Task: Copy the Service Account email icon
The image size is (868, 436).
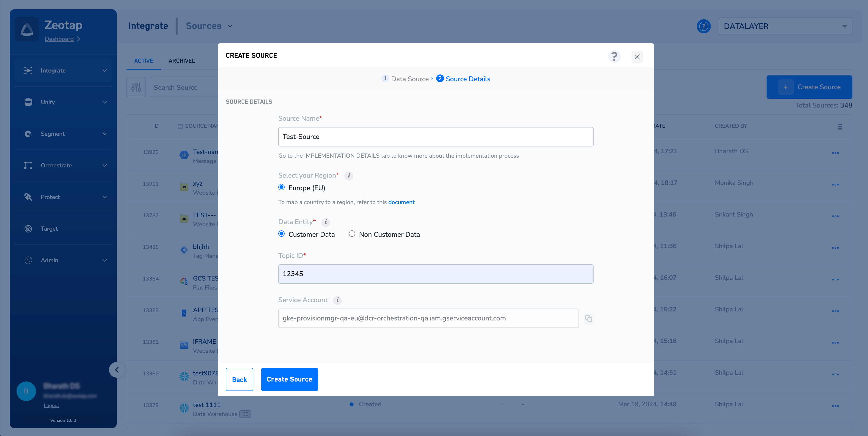Action: click(588, 318)
